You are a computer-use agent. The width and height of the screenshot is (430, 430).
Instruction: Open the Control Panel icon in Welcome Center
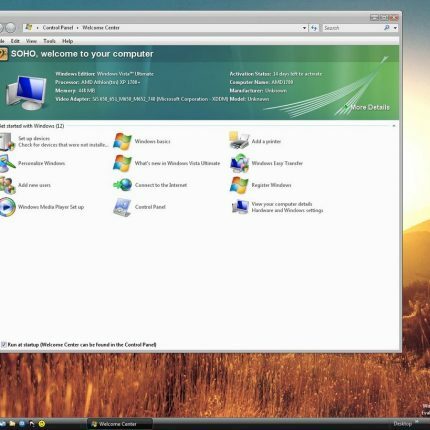pos(122,207)
